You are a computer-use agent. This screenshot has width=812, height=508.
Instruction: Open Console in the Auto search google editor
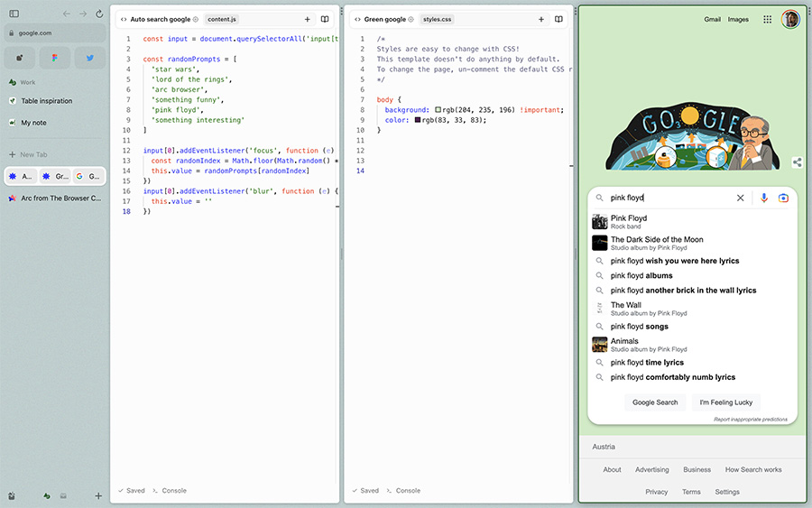(170, 490)
